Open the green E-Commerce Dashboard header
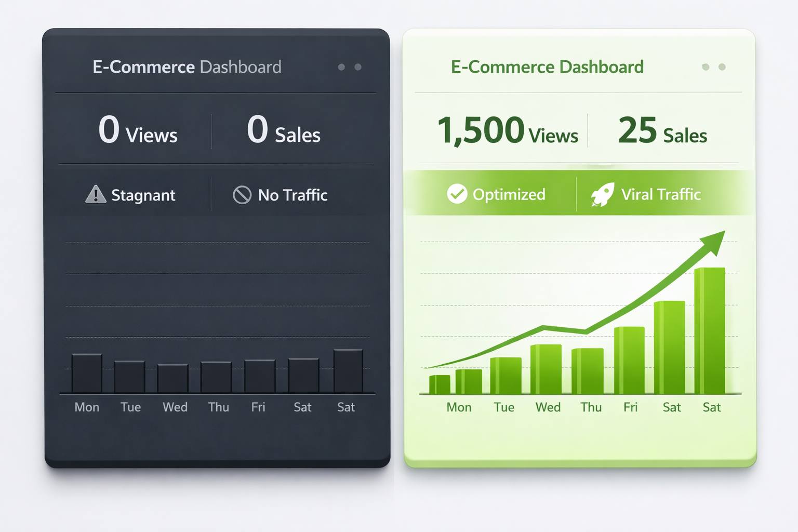The width and height of the screenshot is (798, 532). pyautogui.click(x=547, y=66)
